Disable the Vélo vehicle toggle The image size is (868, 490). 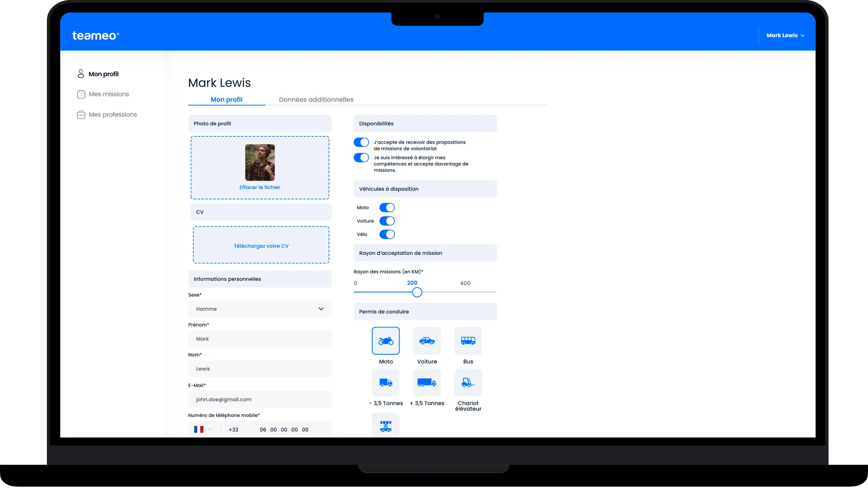387,234
